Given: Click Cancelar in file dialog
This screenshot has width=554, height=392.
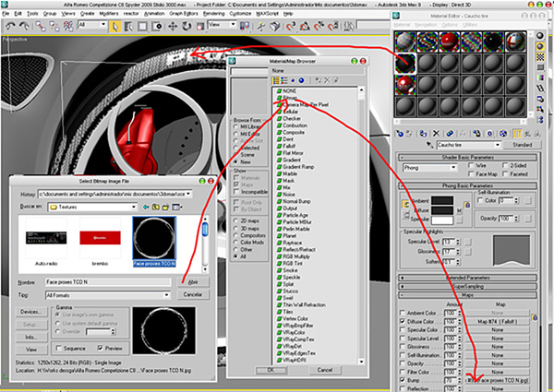Looking at the screenshot, I should pos(193,294).
